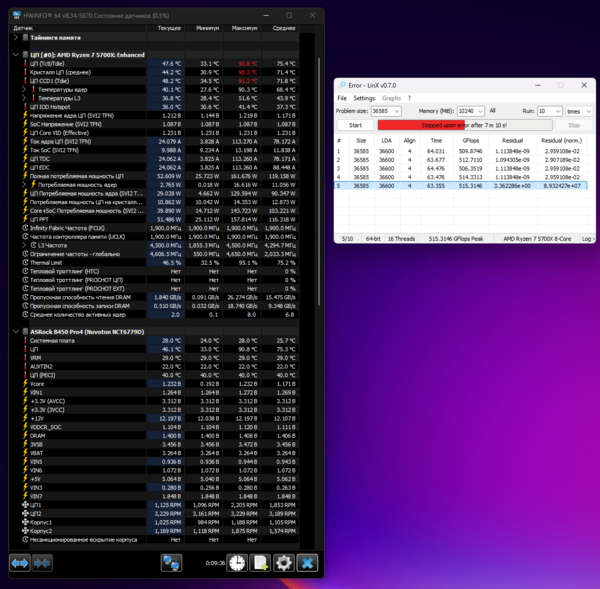Viewport: 600px width, 589px height.
Task: Expand the Тайминги памяти group
Action: [x=16, y=37]
